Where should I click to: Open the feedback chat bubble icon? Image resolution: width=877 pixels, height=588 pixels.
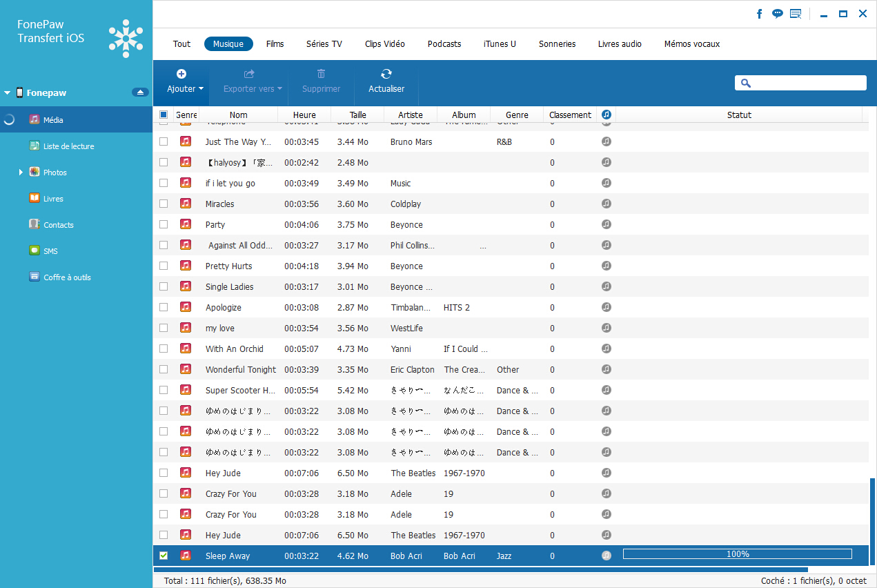(778, 14)
